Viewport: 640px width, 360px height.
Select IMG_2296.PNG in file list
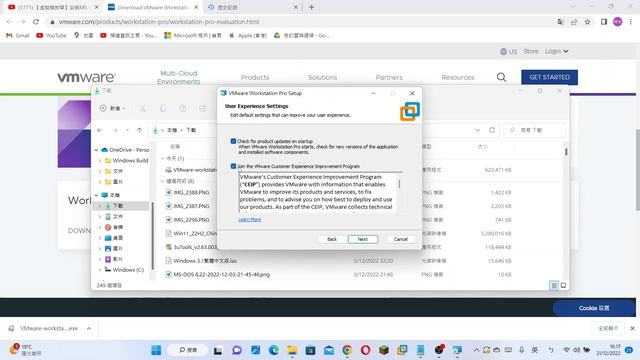(x=191, y=220)
